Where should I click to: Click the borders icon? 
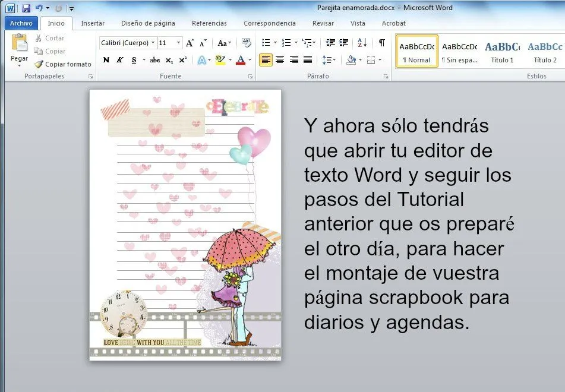pos(371,60)
